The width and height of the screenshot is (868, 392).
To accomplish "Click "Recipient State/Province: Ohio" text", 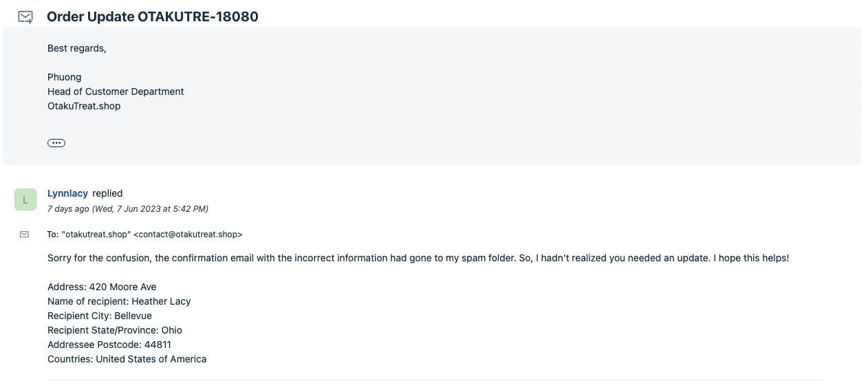I will (x=115, y=330).
